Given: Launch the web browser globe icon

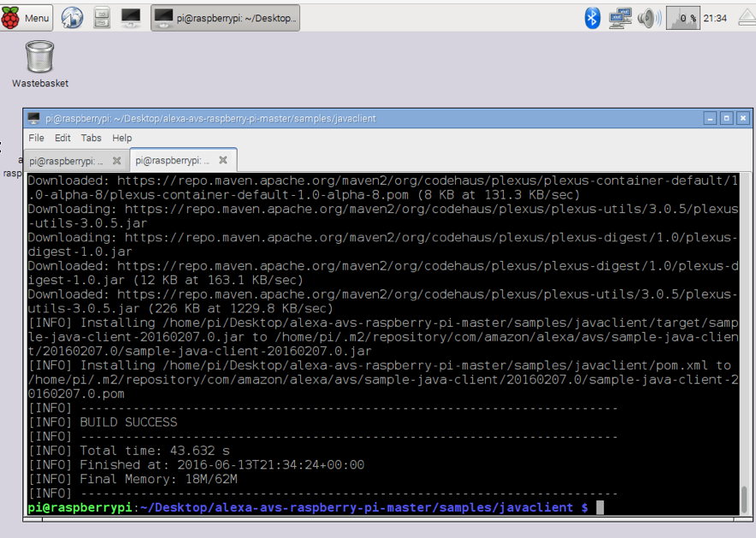Looking at the screenshot, I should tap(72, 18).
